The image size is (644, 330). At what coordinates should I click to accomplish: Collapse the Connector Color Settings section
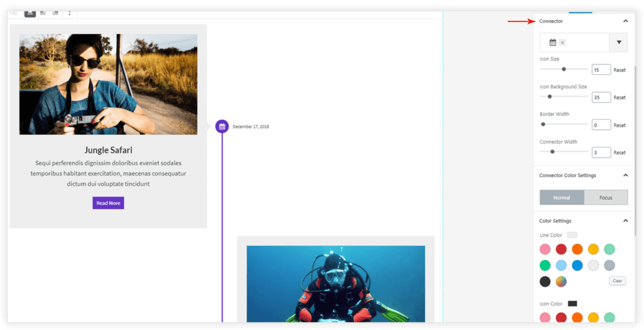click(625, 175)
